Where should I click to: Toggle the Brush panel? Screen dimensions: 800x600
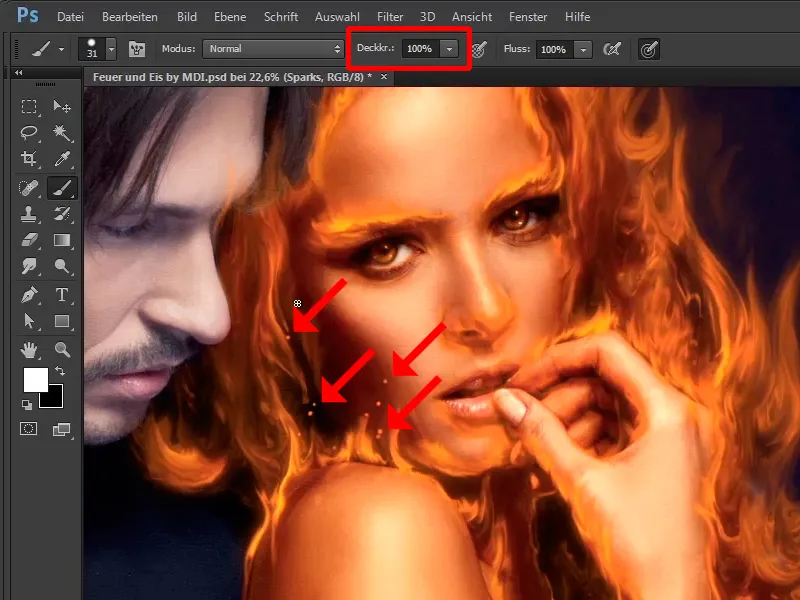[x=137, y=49]
